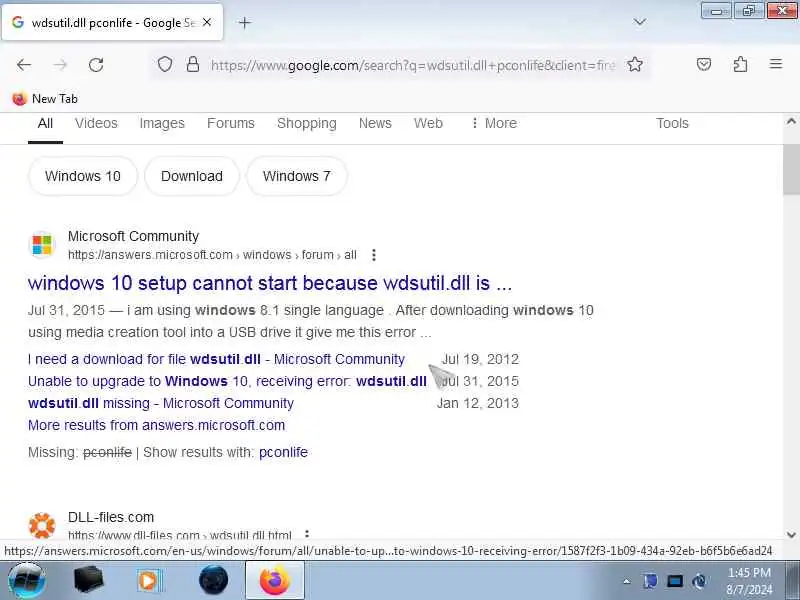Screen dimensions: 800x600
Task: Click the action center flag tray icon
Action: 650,581
